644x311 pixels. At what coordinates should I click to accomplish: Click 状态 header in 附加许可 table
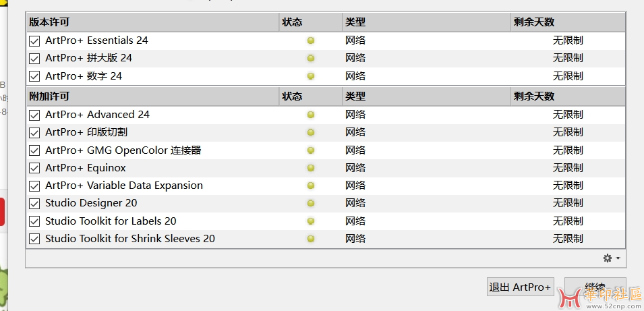coord(310,96)
